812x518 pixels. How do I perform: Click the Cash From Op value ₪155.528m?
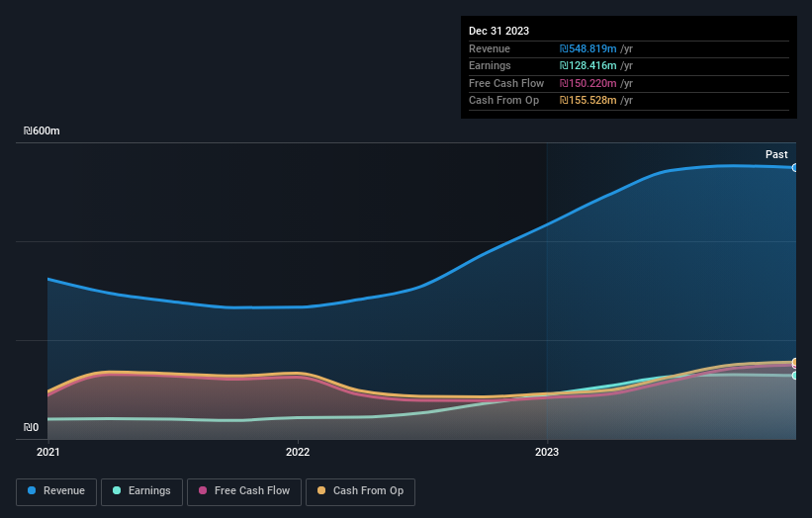[587, 101]
